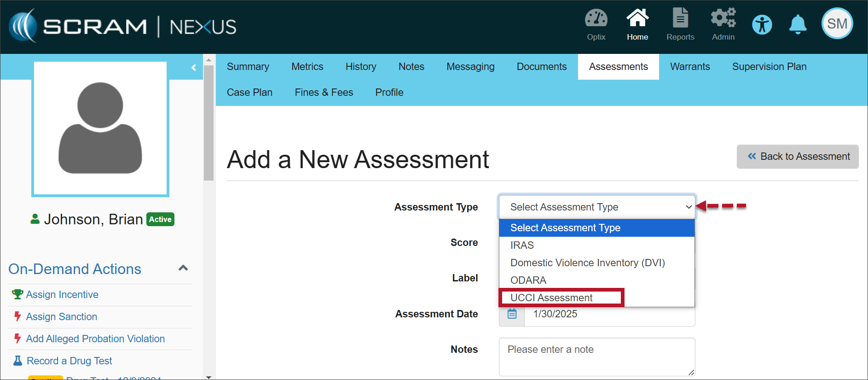Viewport: 868px width, 380px height.
Task: Collapse the client sidebar panel arrow
Action: 194,68
